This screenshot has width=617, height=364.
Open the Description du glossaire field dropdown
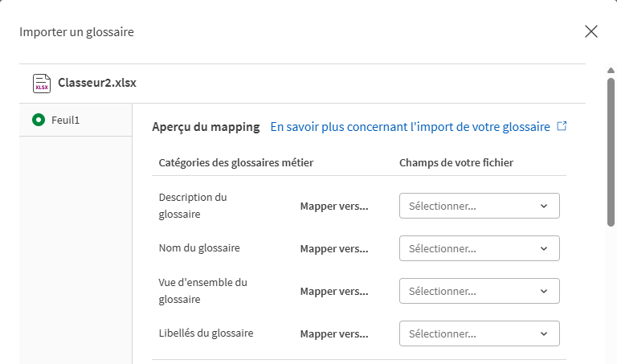click(480, 206)
